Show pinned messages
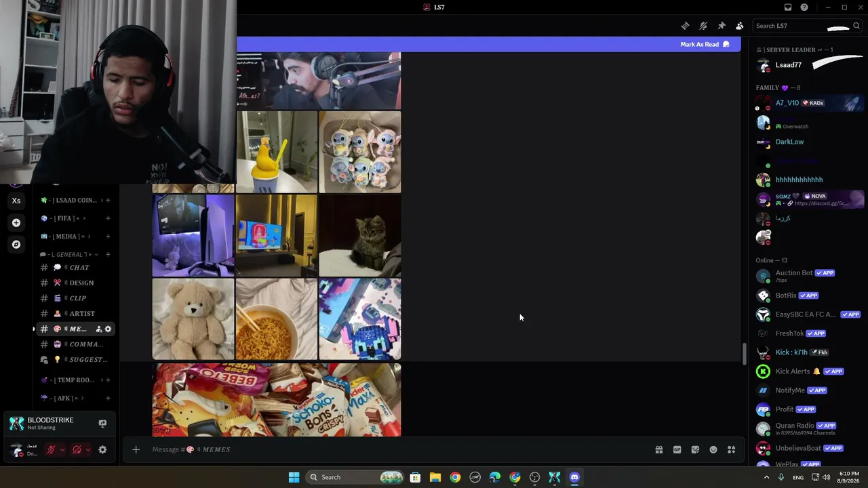The height and width of the screenshot is (488, 868). (722, 26)
